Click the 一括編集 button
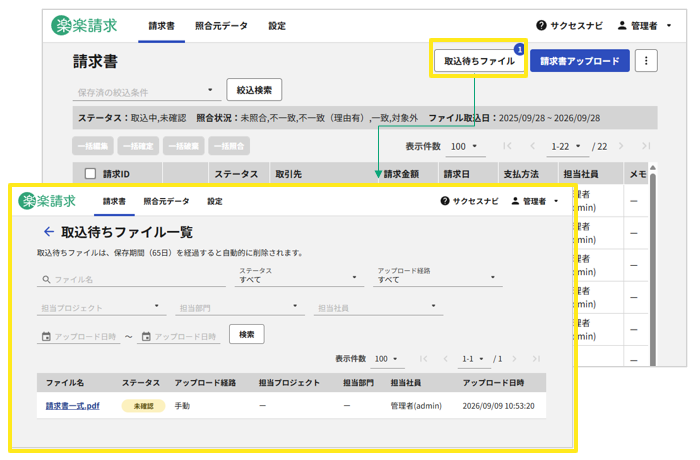The height and width of the screenshot is (460, 700). [93, 146]
